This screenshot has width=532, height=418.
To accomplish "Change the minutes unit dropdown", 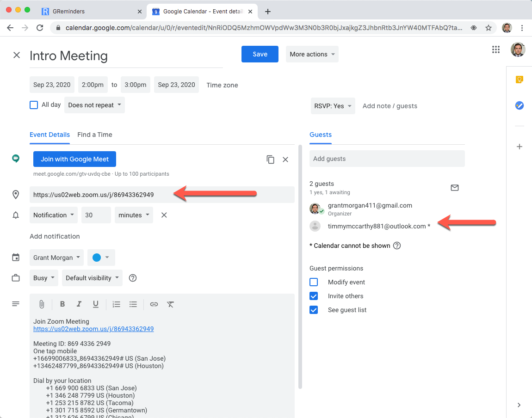I will [134, 215].
